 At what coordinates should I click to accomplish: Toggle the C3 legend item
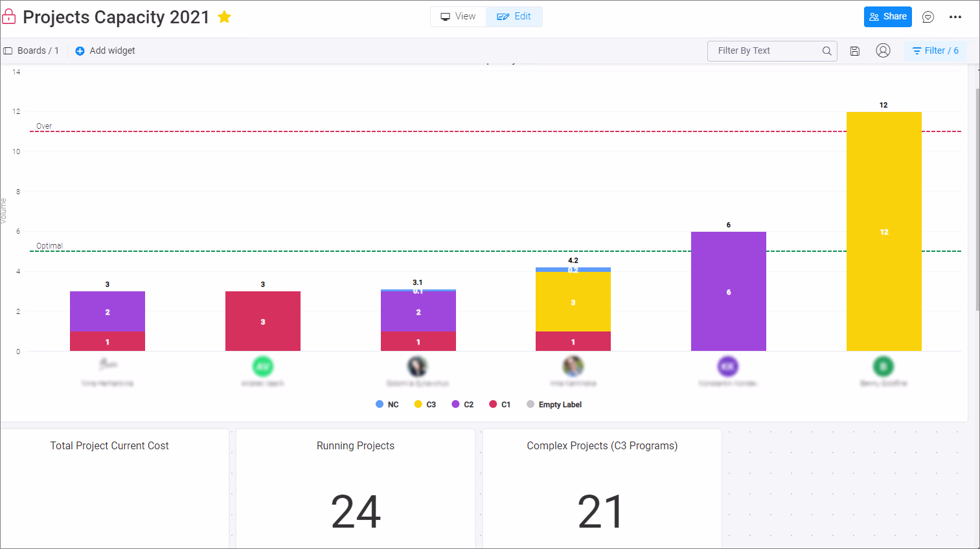pyautogui.click(x=425, y=404)
